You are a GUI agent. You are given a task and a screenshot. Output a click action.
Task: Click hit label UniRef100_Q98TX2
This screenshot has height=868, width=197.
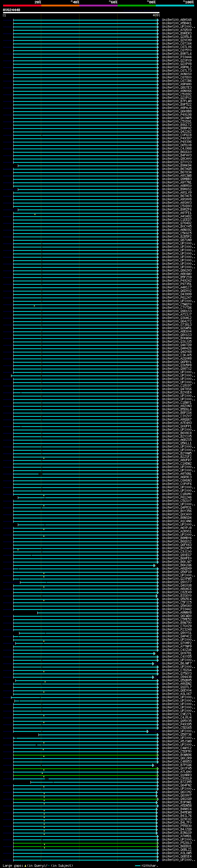177,369
